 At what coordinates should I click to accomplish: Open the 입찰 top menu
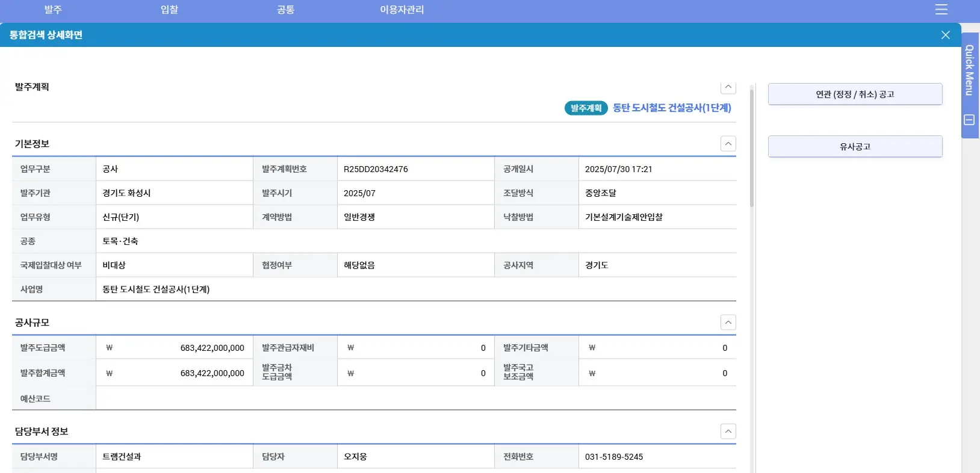tap(169, 10)
